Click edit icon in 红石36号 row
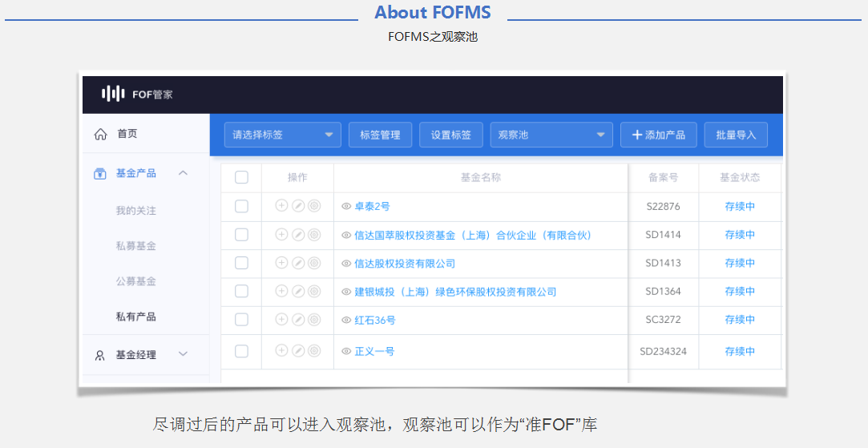The height and width of the screenshot is (448, 868). (x=298, y=319)
